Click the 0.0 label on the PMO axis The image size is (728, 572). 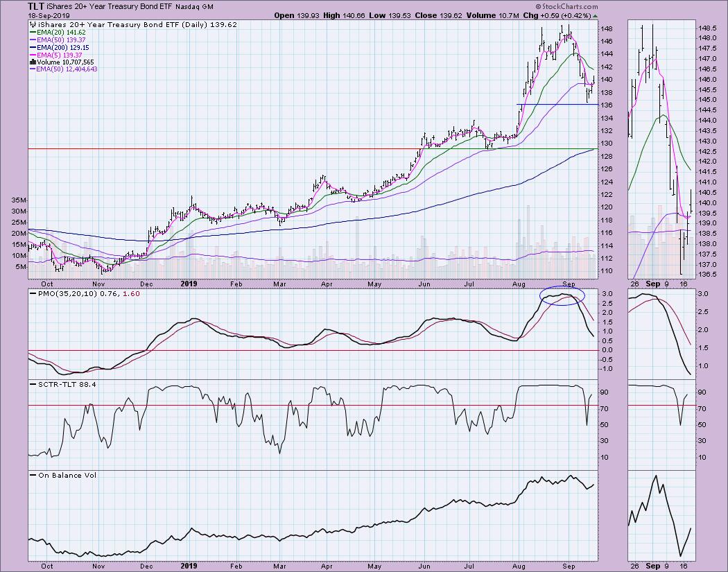[x=607, y=350]
